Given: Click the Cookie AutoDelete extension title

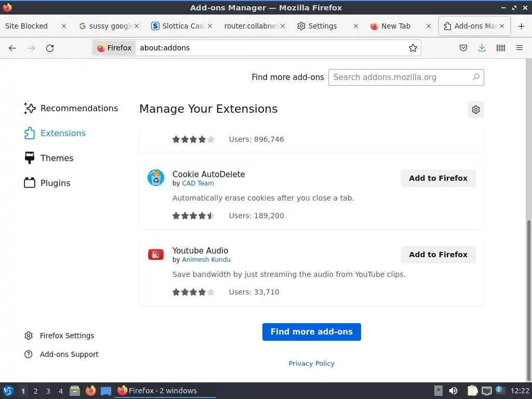Looking at the screenshot, I should pos(209,174).
